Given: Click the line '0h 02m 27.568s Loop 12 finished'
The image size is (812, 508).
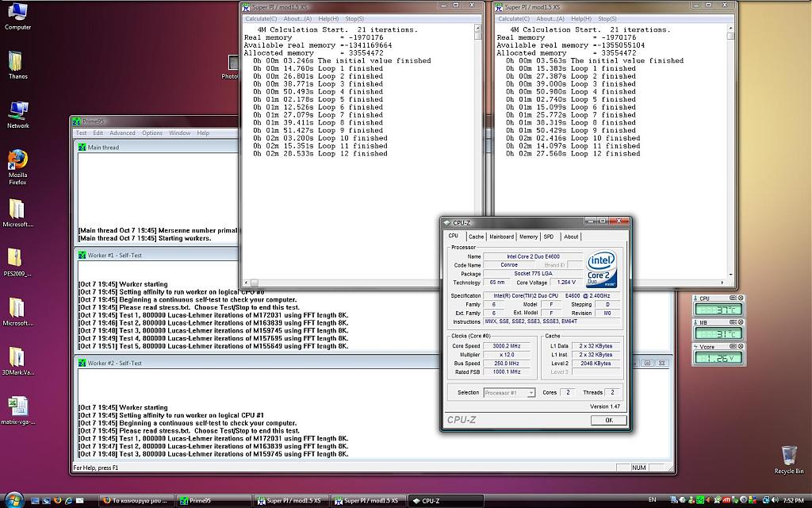Looking at the screenshot, I should click(x=573, y=154).
